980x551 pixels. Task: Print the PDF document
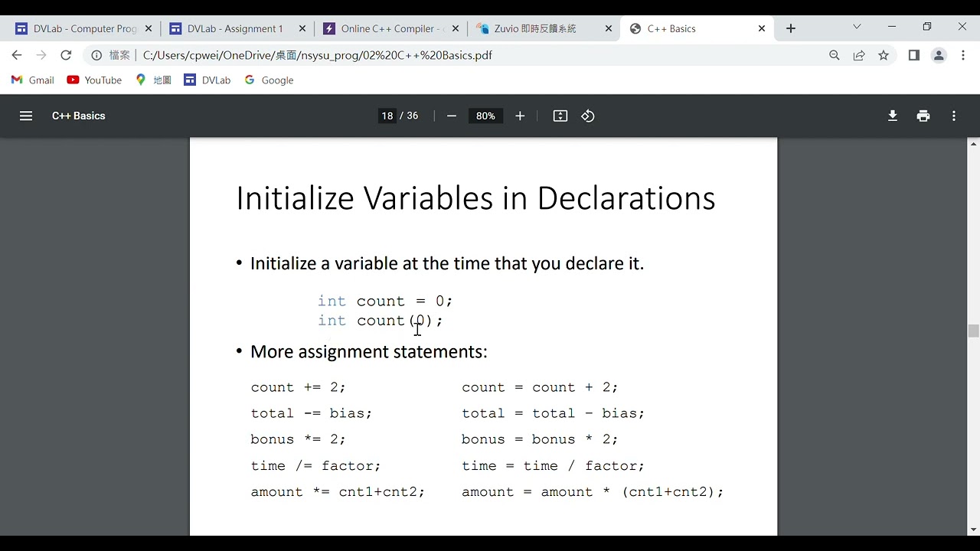pyautogui.click(x=923, y=116)
